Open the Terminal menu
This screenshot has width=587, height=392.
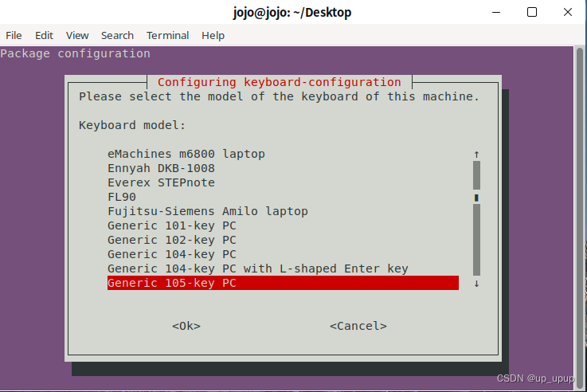tap(167, 36)
